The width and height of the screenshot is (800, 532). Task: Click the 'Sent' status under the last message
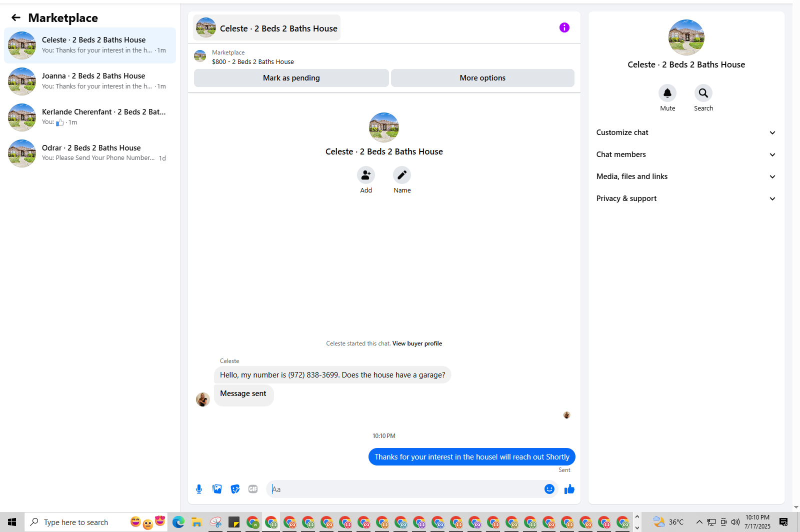[x=564, y=470]
